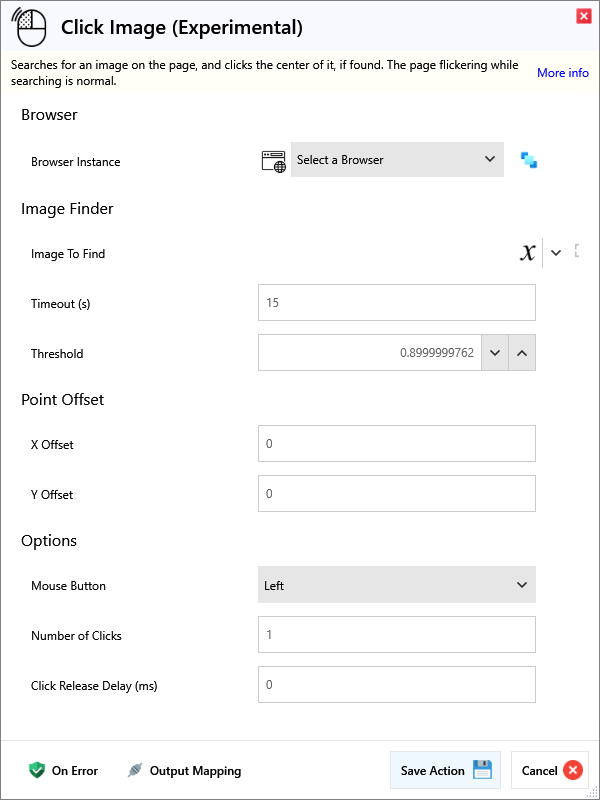600x800 pixels.
Task: Expand the chevron next to the variable icon
Action: (556, 253)
